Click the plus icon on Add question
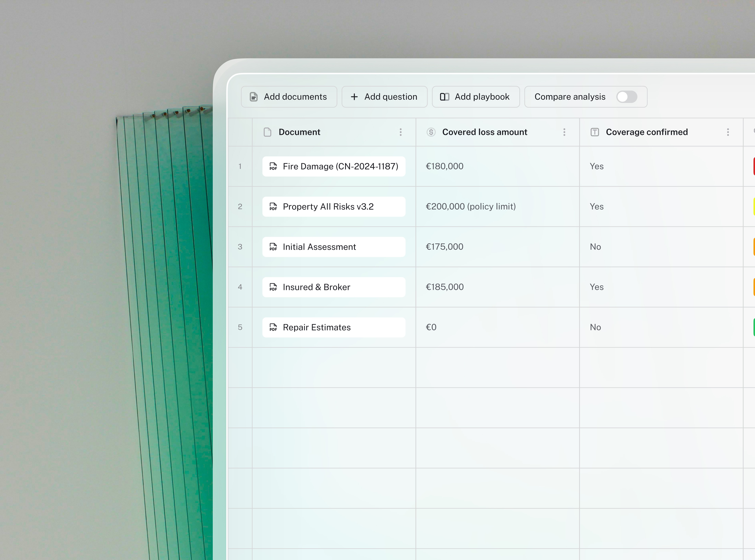 tap(354, 97)
